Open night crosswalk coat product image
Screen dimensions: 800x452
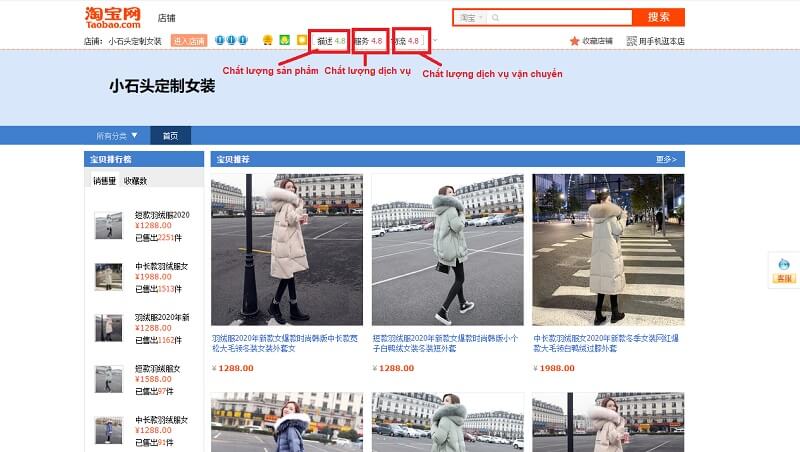click(x=608, y=249)
